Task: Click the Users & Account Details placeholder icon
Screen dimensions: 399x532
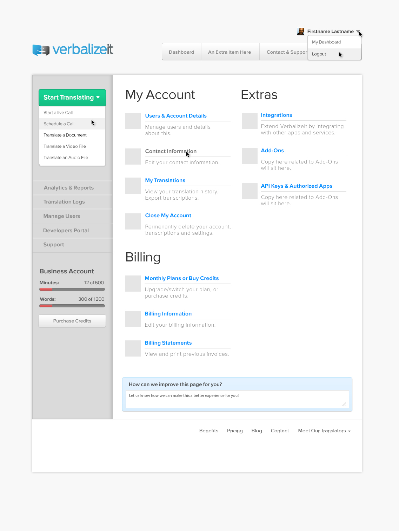Action: click(x=133, y=121)
